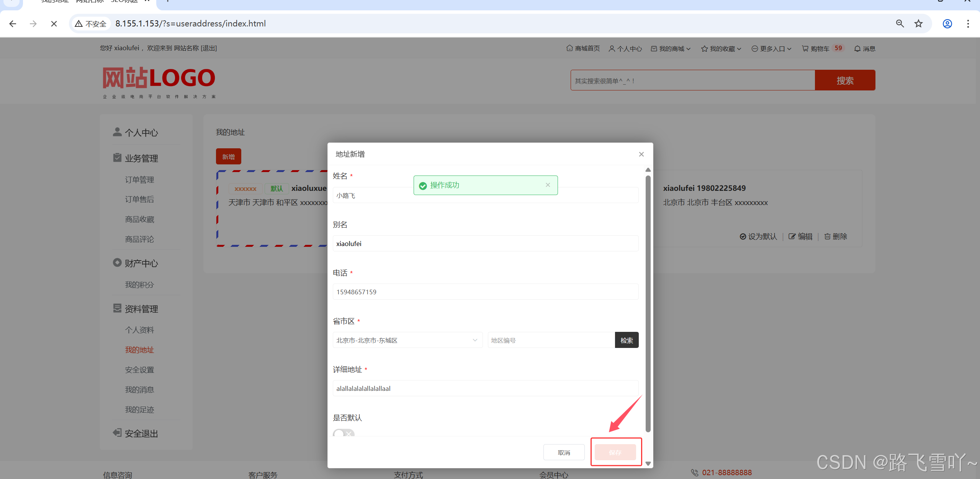The image size is (980, 479).
Task: Toggle the default address switch
Action: coord(344,433)
